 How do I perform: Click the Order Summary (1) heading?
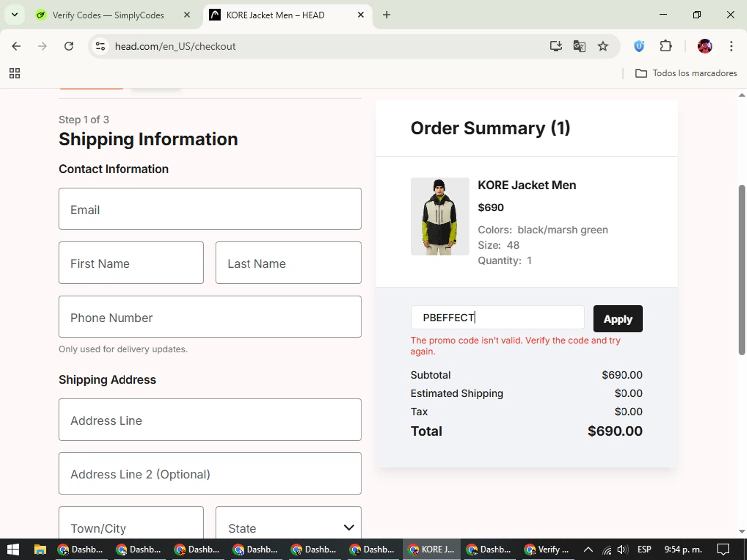(490, 128)
